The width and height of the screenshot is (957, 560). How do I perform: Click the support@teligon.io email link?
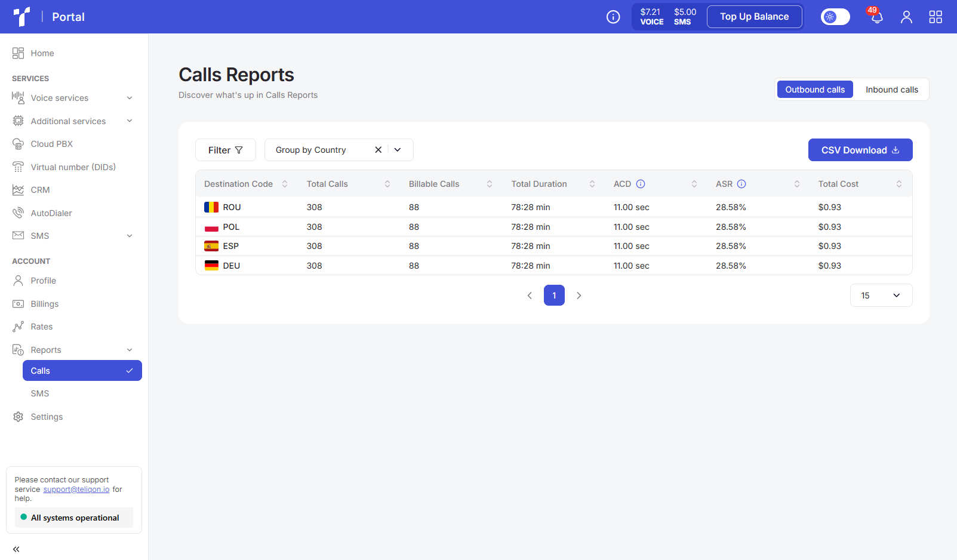[76, 490]
